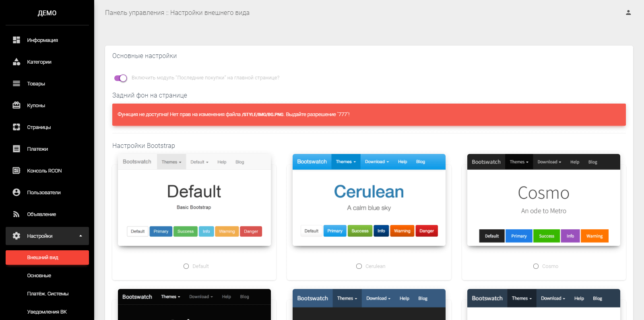This screenshot has height=320, width=644.
Task: Click Blog link in Cosmo preview navbar
Action: pyautogui.click(x=592, y=162)
